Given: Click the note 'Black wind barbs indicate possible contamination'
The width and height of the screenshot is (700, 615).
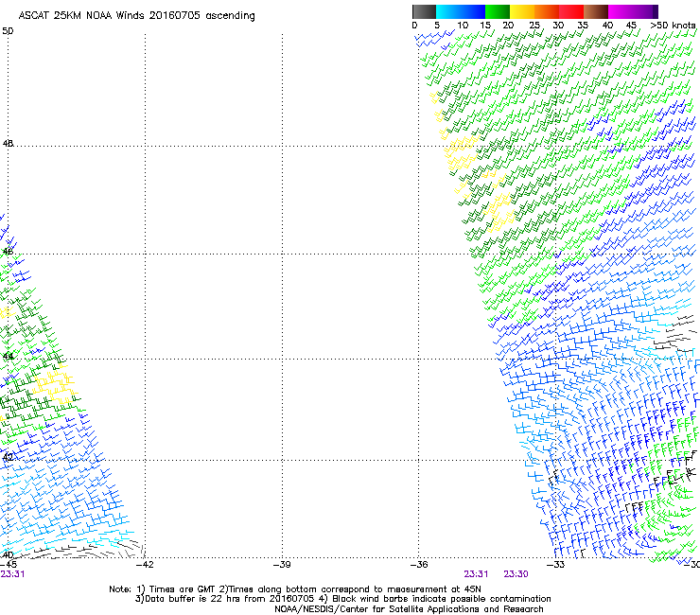Looking at the screenshot, I should 442,599.
